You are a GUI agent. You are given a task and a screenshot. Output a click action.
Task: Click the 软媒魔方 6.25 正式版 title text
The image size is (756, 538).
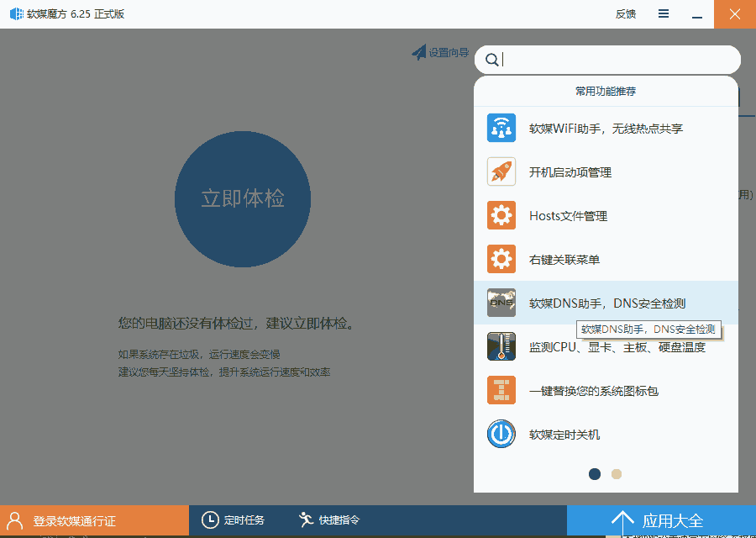click(76, 14)
